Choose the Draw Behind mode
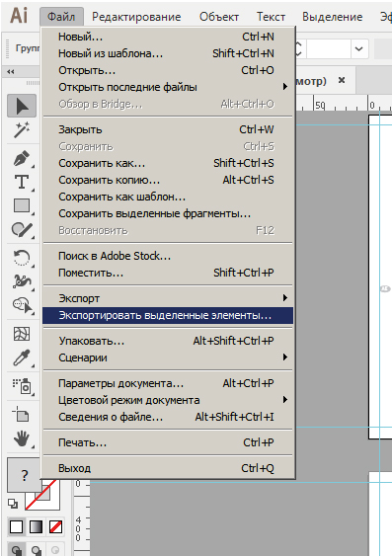 37,550
